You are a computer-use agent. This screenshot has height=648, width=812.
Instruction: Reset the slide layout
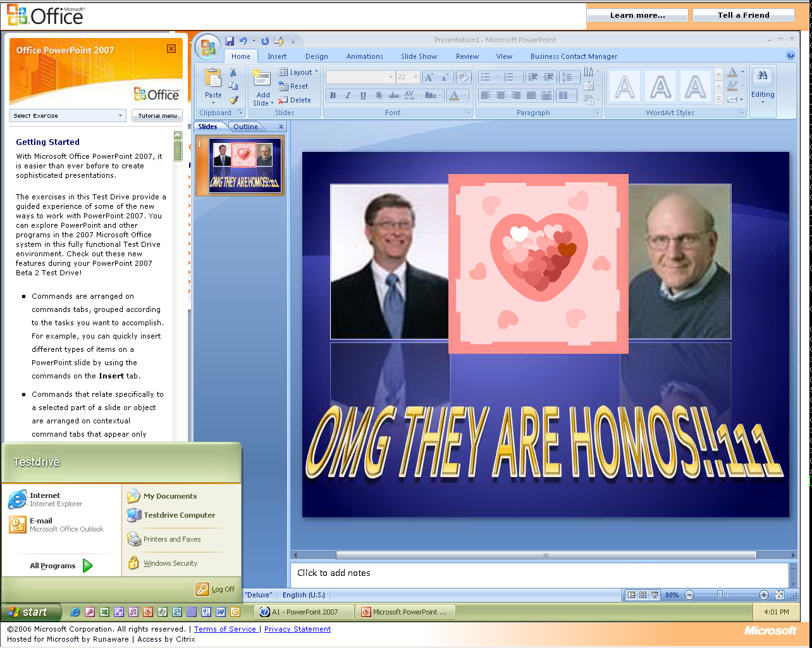pyautogui.click(x=294, y=86)
